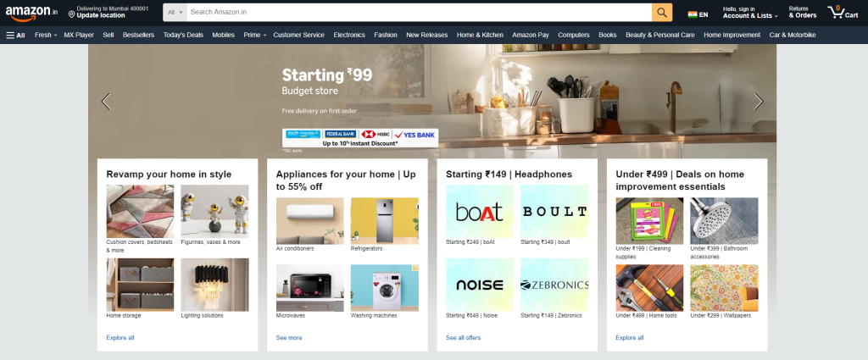Expand the Prime nav dropdown
This screenshot has height=360, width=868.
[254, 35]
